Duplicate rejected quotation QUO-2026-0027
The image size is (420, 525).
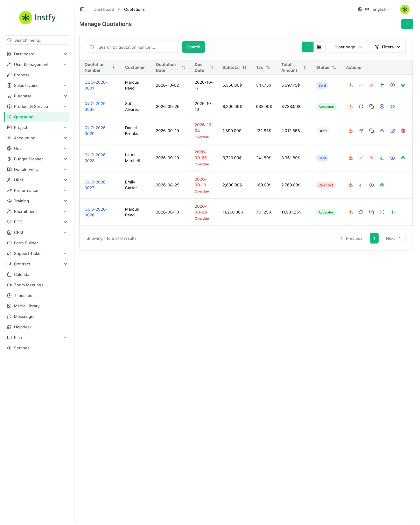pos(361,185)
